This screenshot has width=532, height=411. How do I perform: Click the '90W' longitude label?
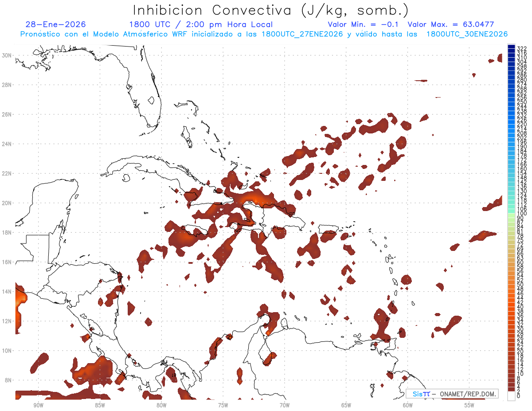click(38, 406)
